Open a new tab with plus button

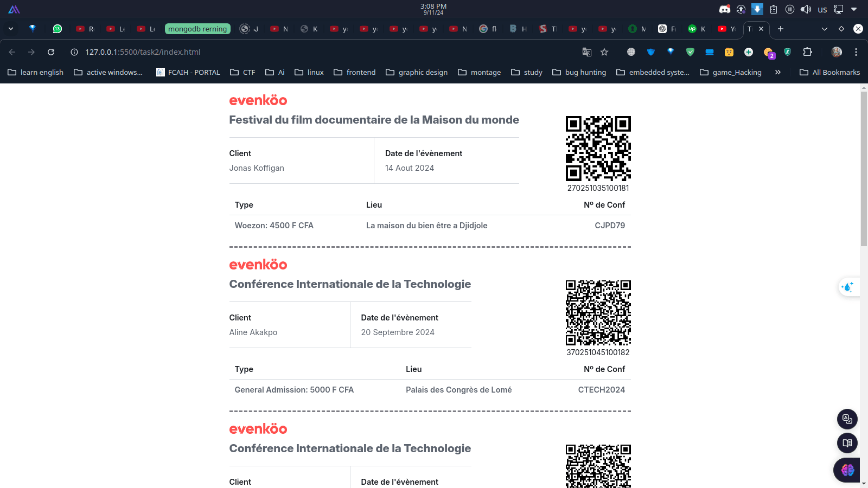pyautogui.click(x=781, y=29)
